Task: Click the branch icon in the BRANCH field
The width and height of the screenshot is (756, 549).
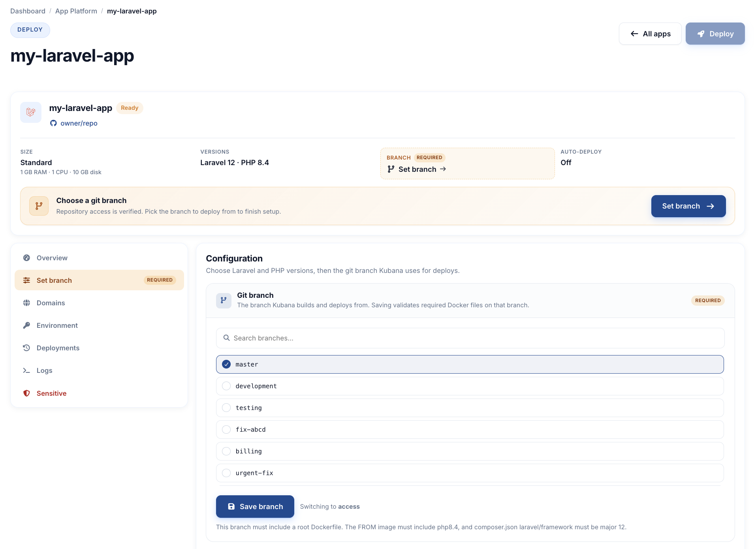Action: [391, 169]
